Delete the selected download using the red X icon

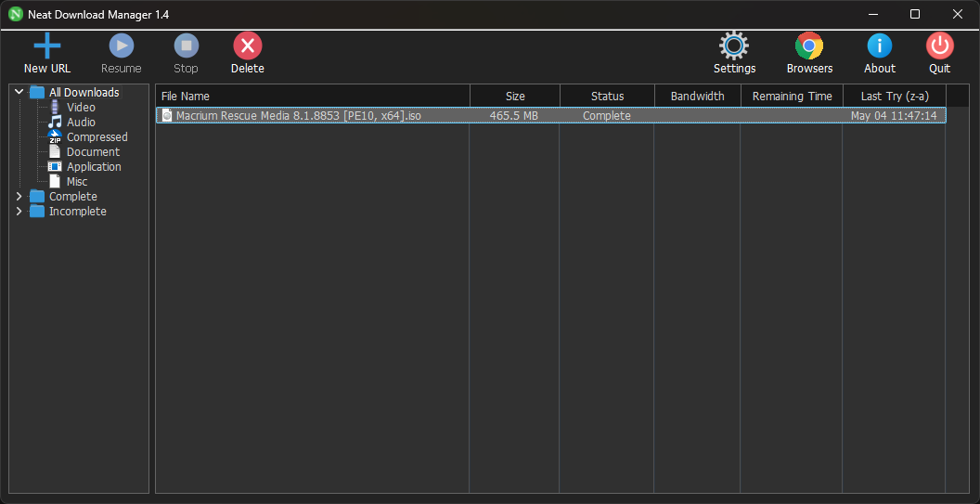click(x=248, y=46)
